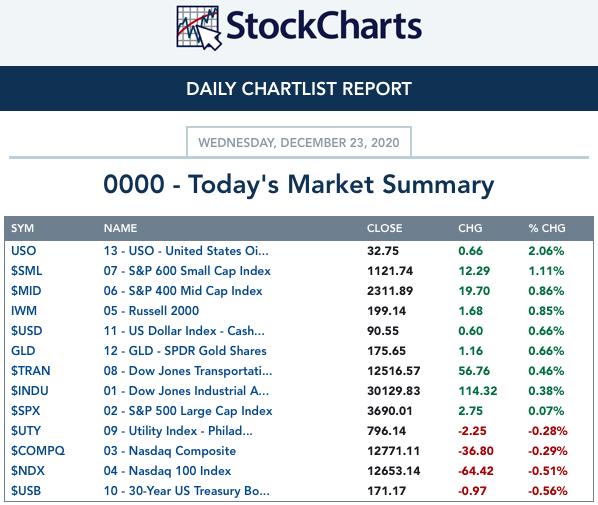Click the StockCharts wordmark text
The height and width of the screenshot is (505, 598).
point(324,26)
